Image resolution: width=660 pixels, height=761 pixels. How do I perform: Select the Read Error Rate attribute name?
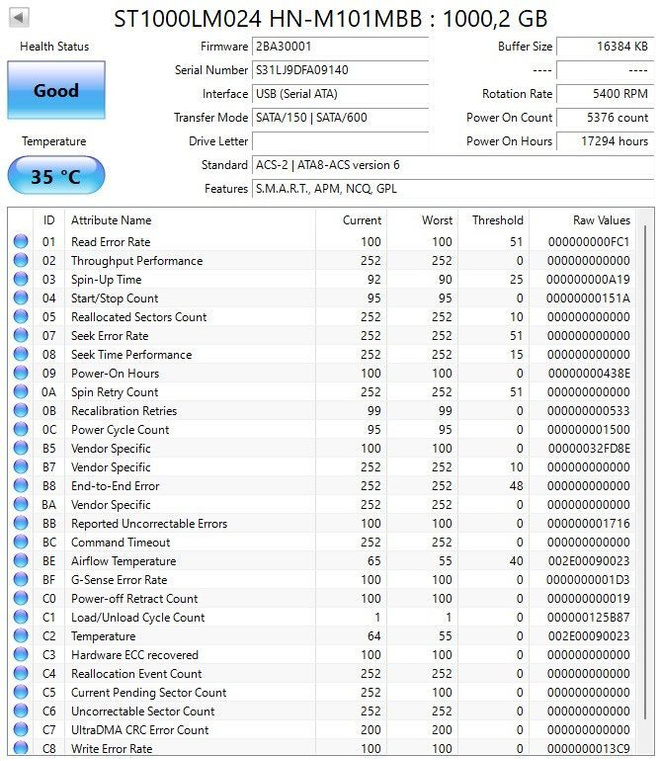[x=111, y=242]
